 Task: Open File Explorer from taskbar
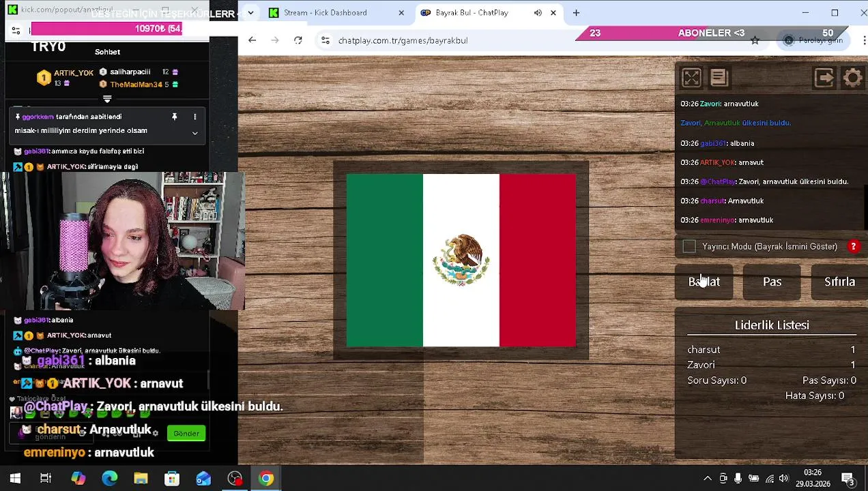(x=141, y=479)
